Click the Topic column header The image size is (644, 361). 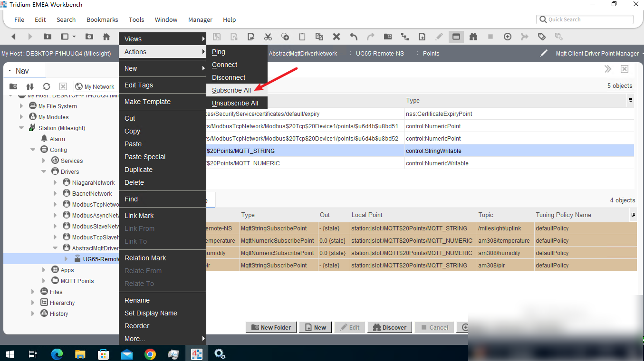[505, 215]
